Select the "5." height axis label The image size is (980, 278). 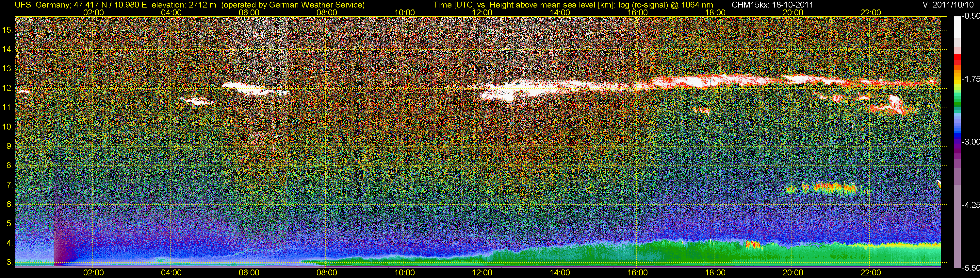[x=9, y=224]
